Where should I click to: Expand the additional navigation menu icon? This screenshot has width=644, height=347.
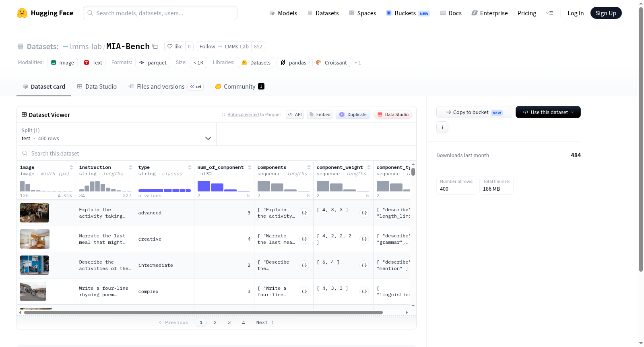(549, 13)
